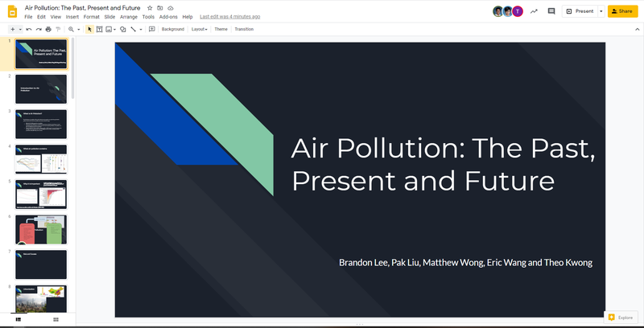Select slide 3 thumbnail in filmstrip
Screen dimensions: 644x328
tap(40, 124)
